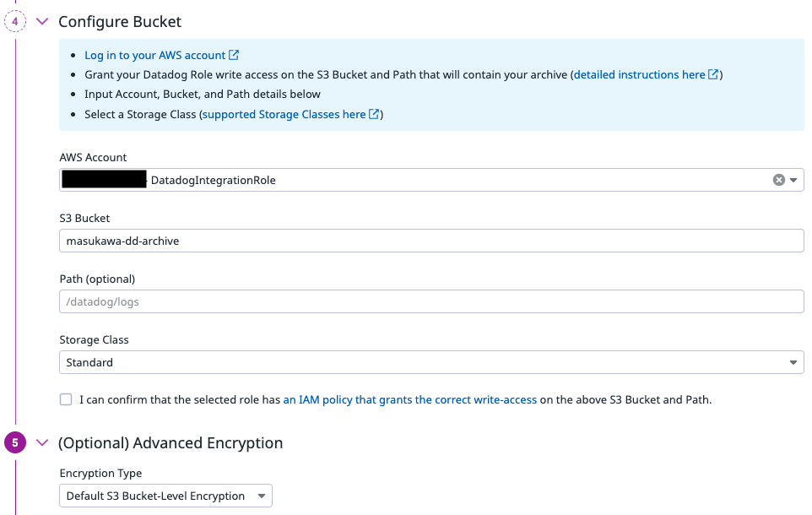Collapse the Advanced Encryption section chevron
The height and width of the screenshot is (515, 812).
tap(42, 443)
